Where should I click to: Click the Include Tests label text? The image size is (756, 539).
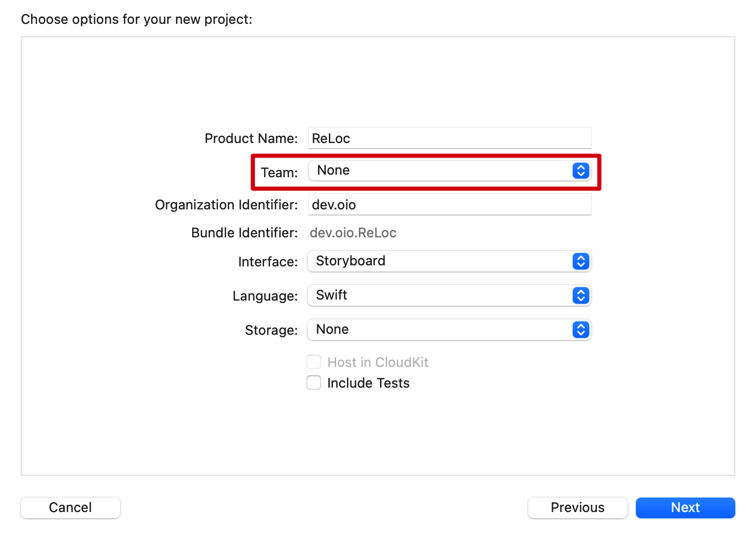pos(368,383)
